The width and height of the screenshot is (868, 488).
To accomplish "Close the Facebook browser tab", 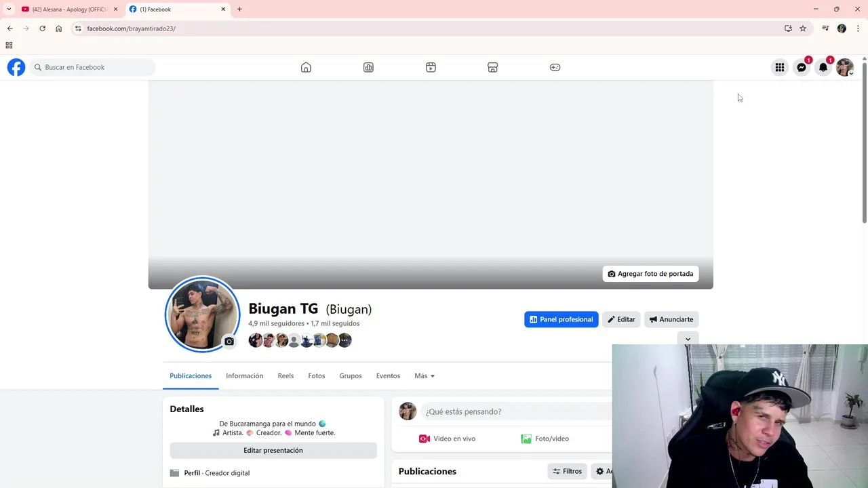I will pyautogui.click(x=223, y=9).
